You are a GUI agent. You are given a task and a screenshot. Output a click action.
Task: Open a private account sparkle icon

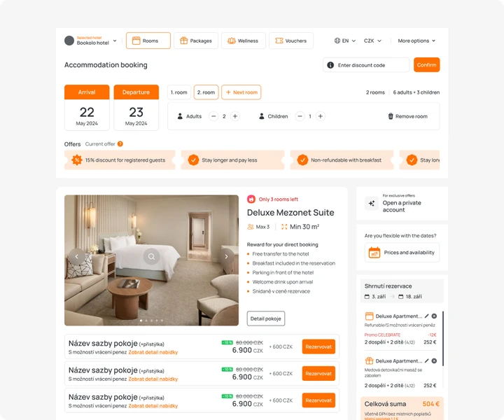[372, 203]
